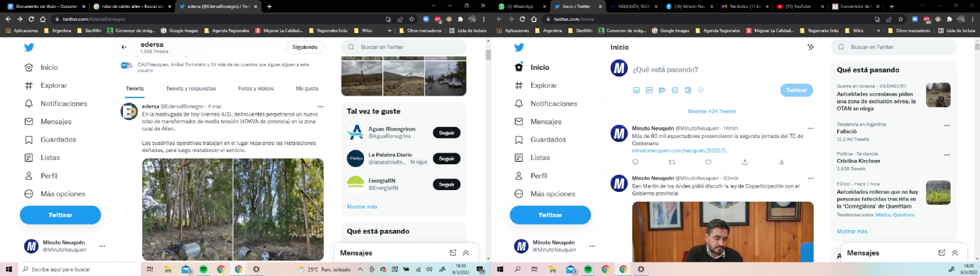Click the Twitter bird logo in edersa profile window
The image size is (980, 276).
coord(29,47)
